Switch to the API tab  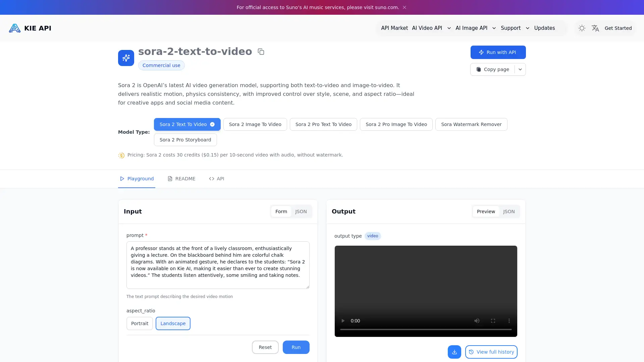click(x=217, y=179)
